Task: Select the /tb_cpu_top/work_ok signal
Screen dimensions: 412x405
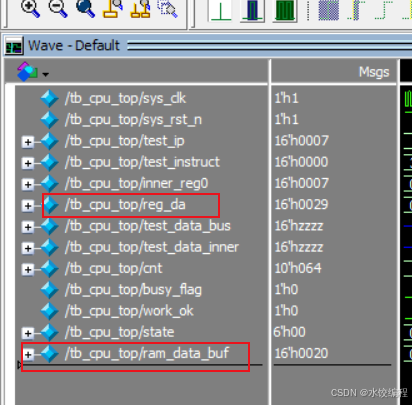Action: pyautogui.click(x=129, y=311)
